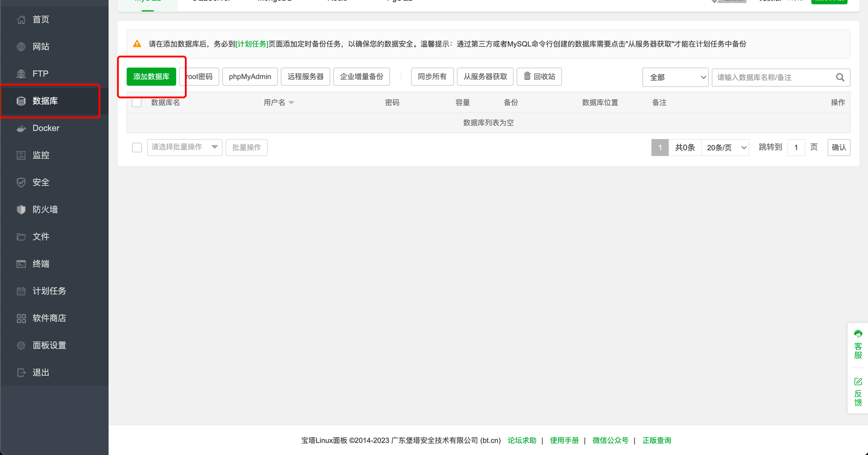Click the green 添加数据库 button
Viewport: 868px width, 455px height.
click(151, 76)
